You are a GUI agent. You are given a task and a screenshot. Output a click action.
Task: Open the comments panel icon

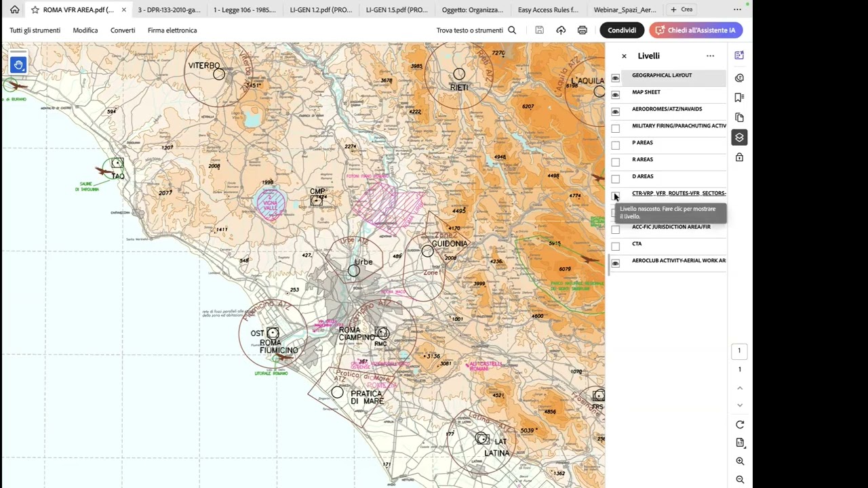point(739,78)
